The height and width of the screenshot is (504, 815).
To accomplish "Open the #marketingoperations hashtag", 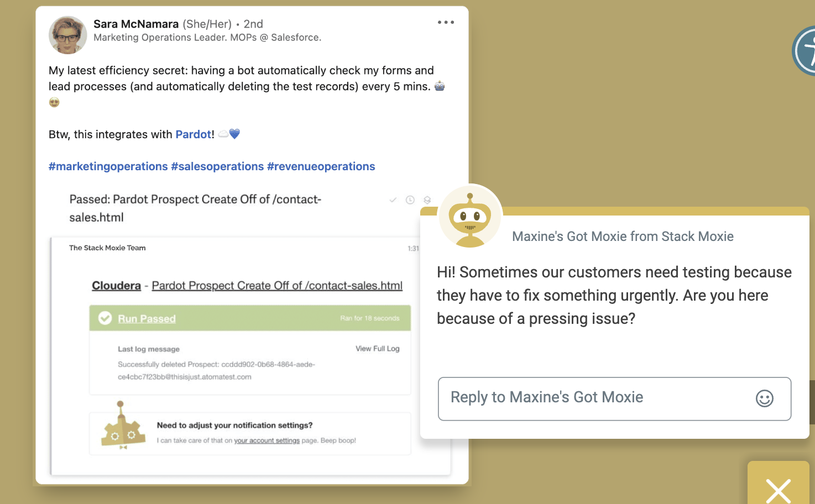I will pos(108,166).
